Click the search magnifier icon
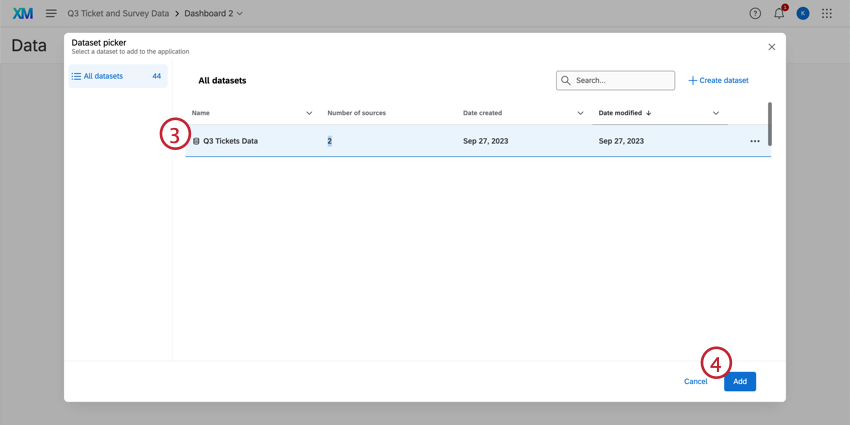The image size is (850, 425). 565,80
